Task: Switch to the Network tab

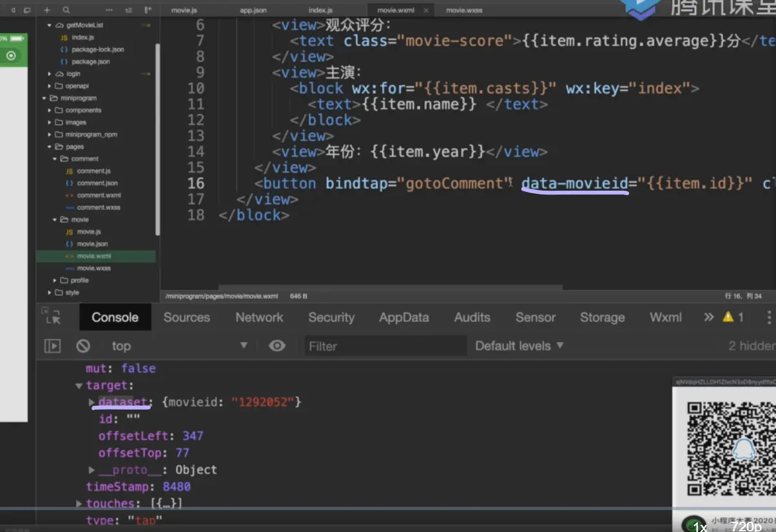Action: [x=259, y=317]
